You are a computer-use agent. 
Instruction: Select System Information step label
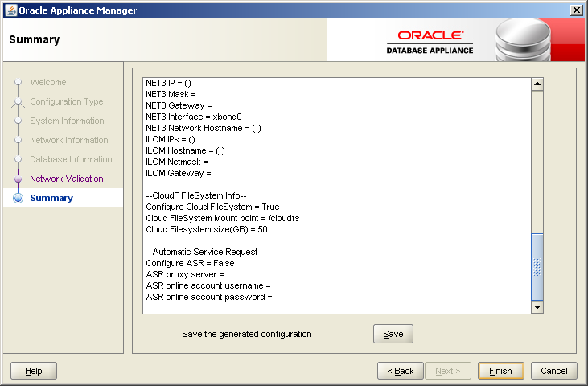67,121
